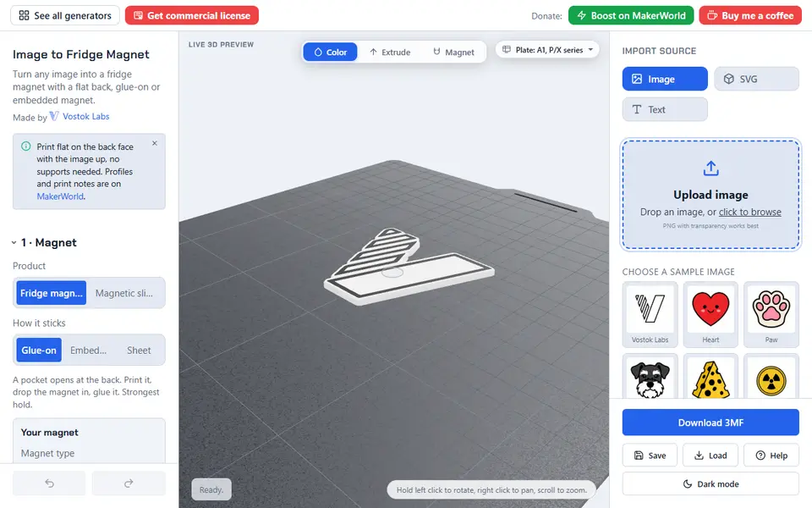The width and height of the screenshot is (812, 508).
Task: Pick the Sheet stick method
Action: pos(139,350)
